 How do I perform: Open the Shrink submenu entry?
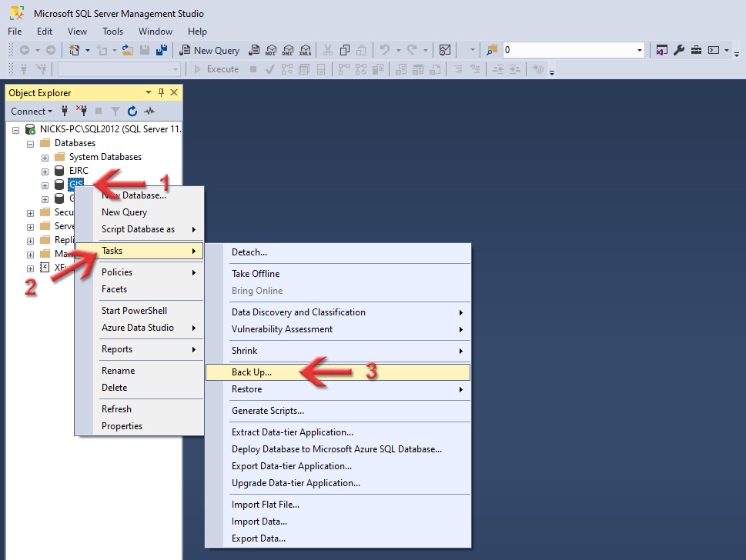click(338, 351)
